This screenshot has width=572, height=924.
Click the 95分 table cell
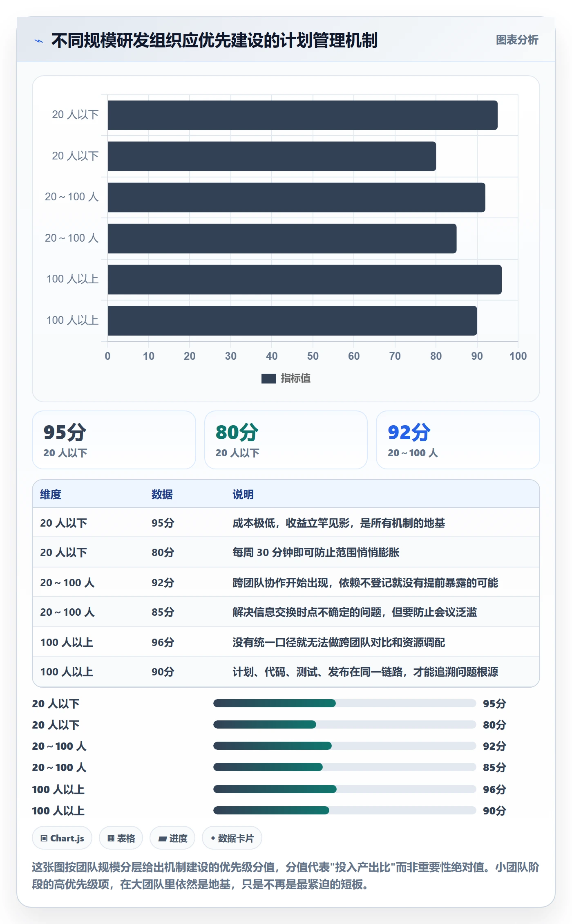click(x=163, y=523)
